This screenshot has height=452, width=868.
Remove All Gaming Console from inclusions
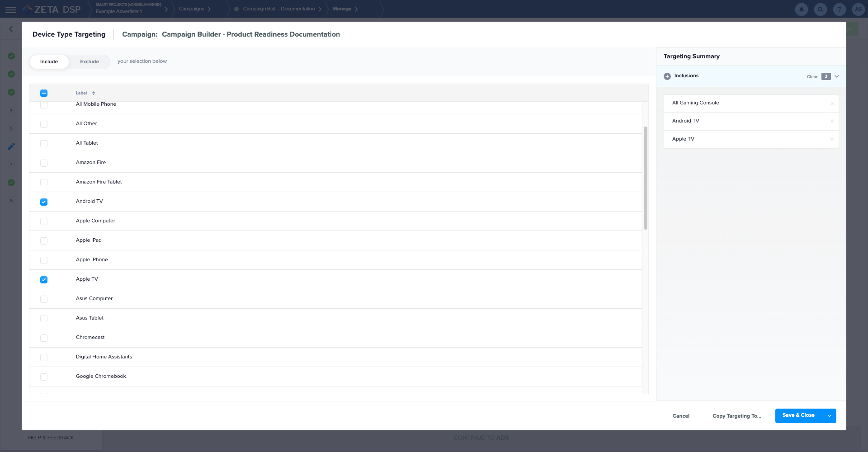coord(832,104)
